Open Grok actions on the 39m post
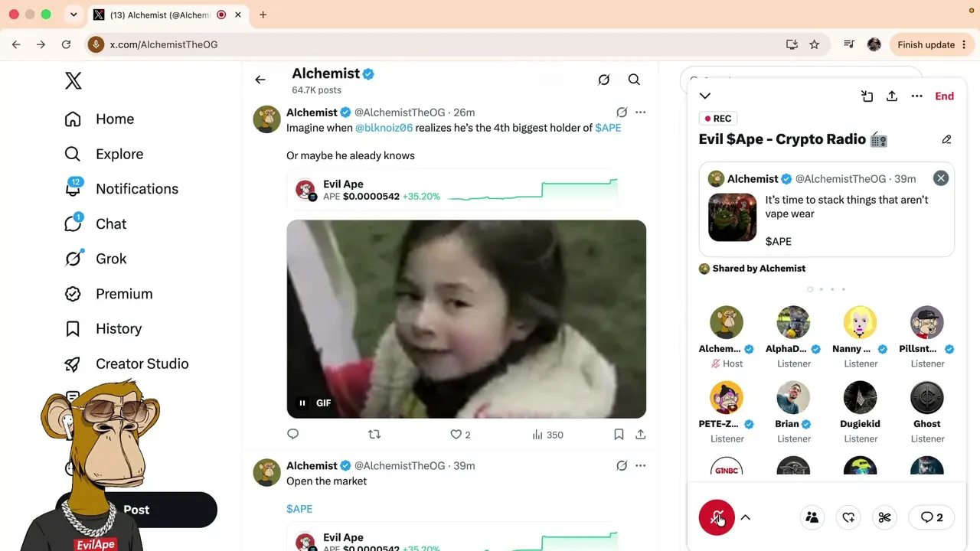Image resolution: width=980 pixels, height=551 pixels. [x=622, y=465]
